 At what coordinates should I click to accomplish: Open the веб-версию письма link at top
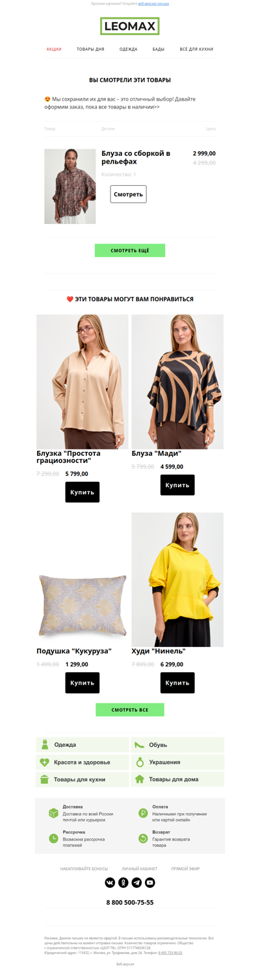[153, 3]
